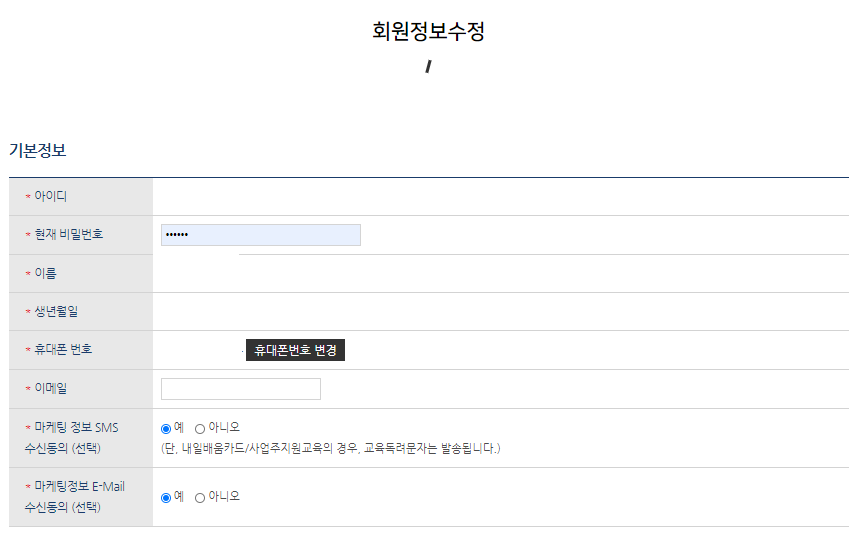Click the 회원정보수정 page title
This screenshot has height=546, width=862.
pos(428,31)
